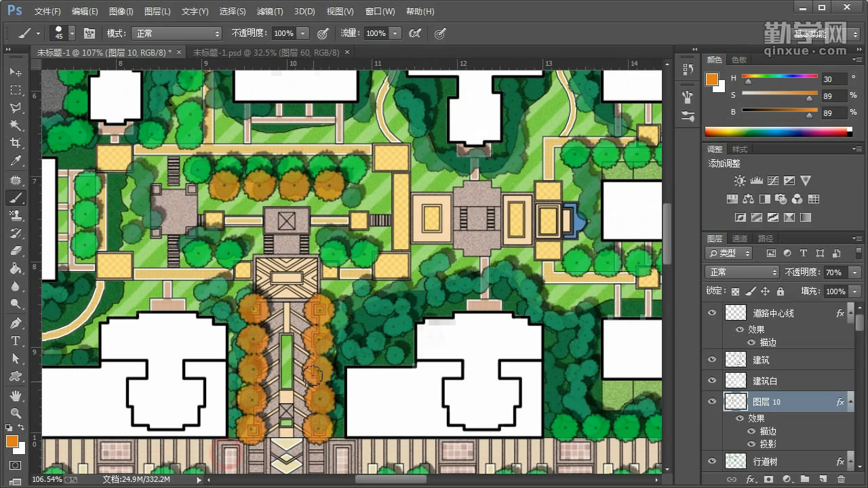Image resolution: width=868 pixels, height=488 pixels.
Task: Open the 文件(F) menu
Action: click(47, 12)
